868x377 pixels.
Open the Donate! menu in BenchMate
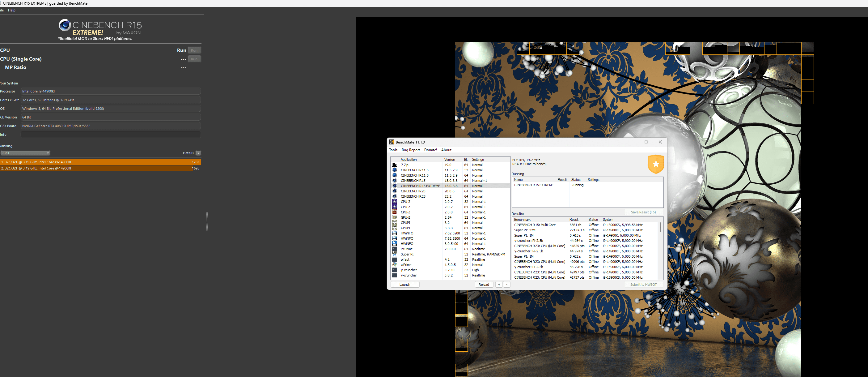pyautogui.click(x=430, y=150)
